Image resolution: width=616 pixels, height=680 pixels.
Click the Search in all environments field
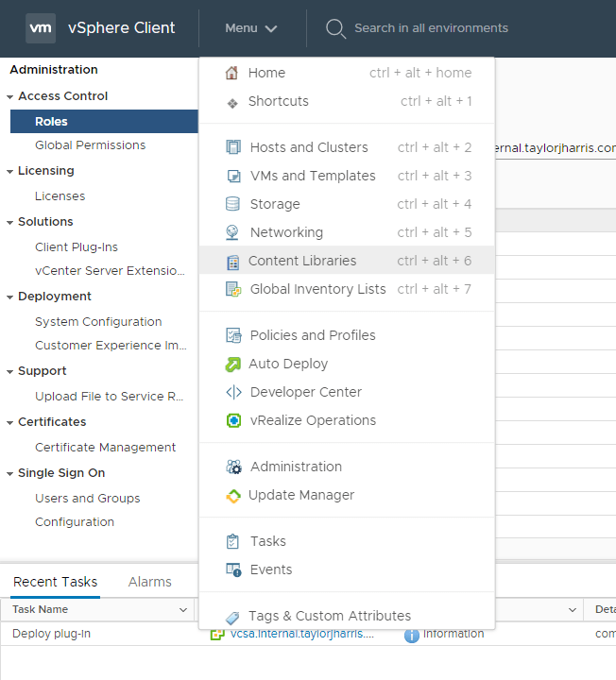[x=431, y=28]
